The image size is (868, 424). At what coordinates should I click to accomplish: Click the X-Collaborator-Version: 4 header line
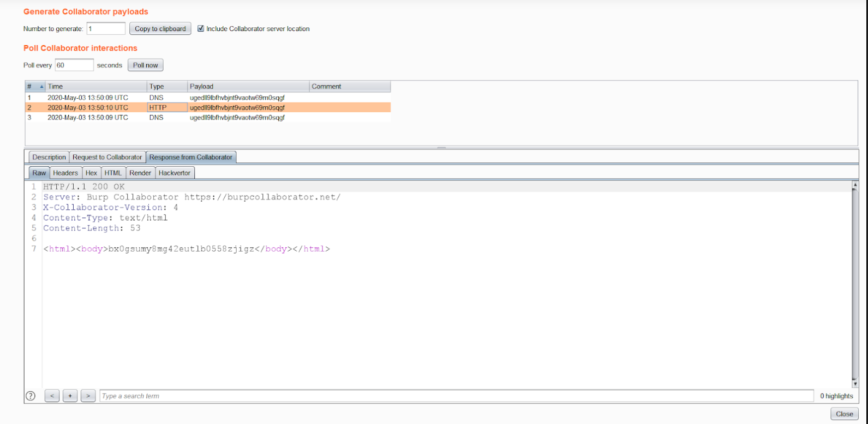tap(111, 207)
